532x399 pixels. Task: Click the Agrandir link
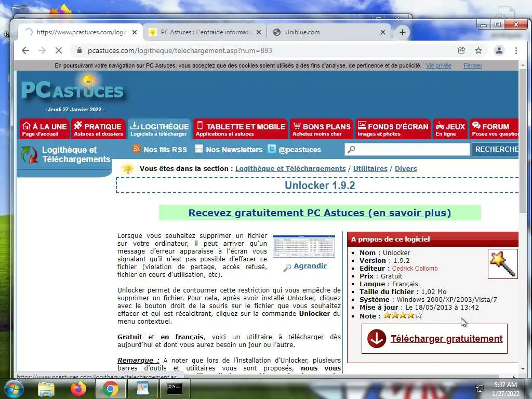tap(310, 265)
